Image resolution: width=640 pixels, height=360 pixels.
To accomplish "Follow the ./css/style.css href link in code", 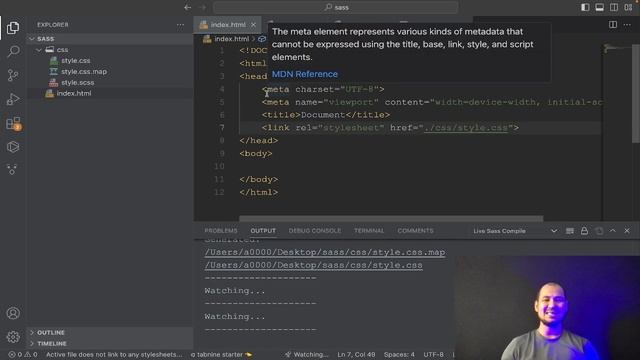I will [466, 128].
